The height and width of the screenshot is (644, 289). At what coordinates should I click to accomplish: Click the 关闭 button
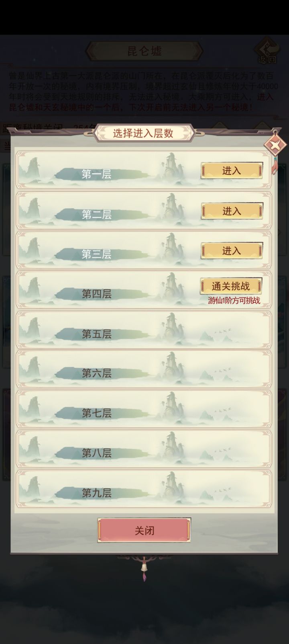tap(144, 530)
